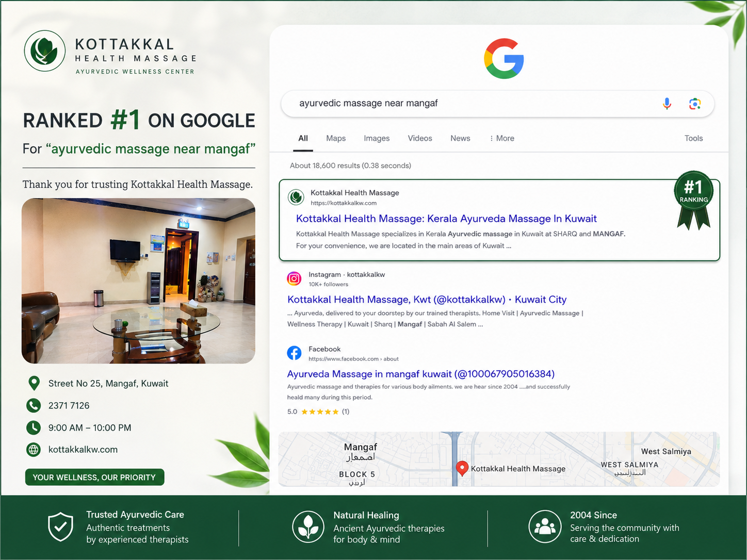Viewport: 747px width, 560px height.
Task: Click the Google G logo
Action: [504, 58]
